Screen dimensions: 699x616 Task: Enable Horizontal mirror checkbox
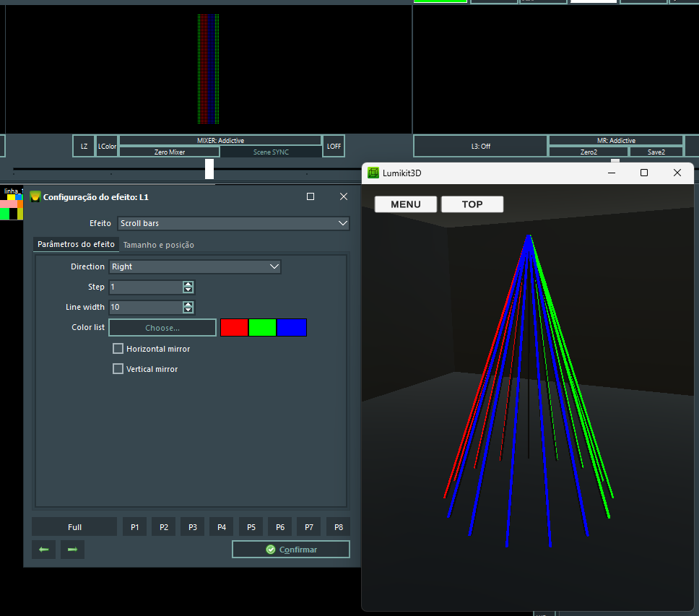pos(118,349)
